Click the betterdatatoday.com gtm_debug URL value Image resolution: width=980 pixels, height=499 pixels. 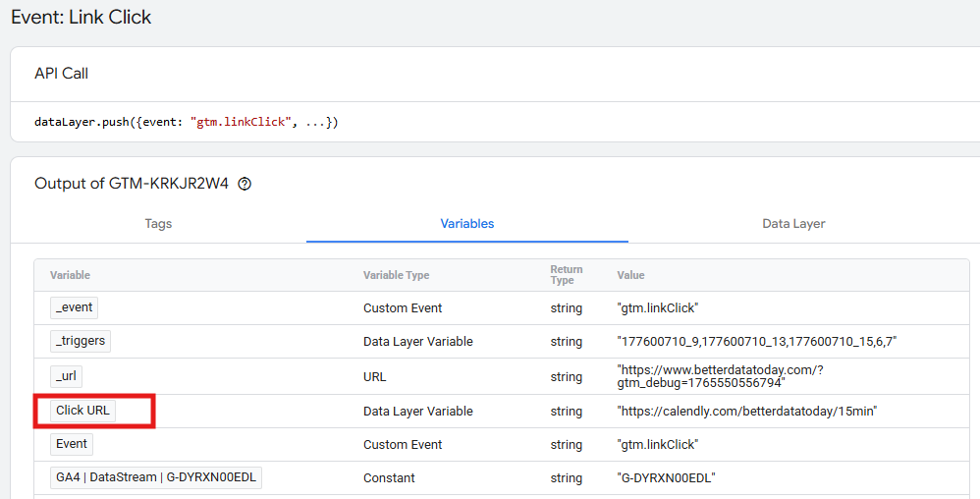pos(720,376)
